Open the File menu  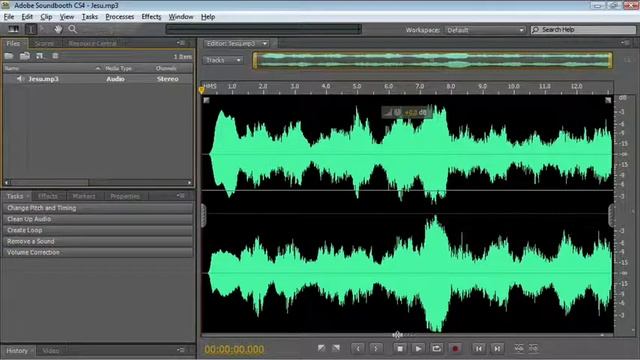(x=9, y=17)
